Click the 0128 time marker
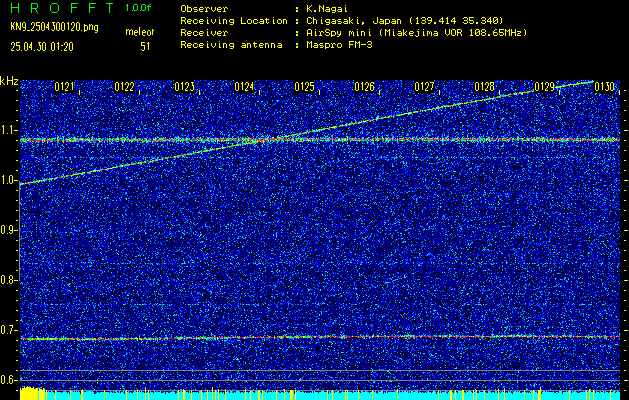This screenshot has height=400, width=629. tap(484, 87)
